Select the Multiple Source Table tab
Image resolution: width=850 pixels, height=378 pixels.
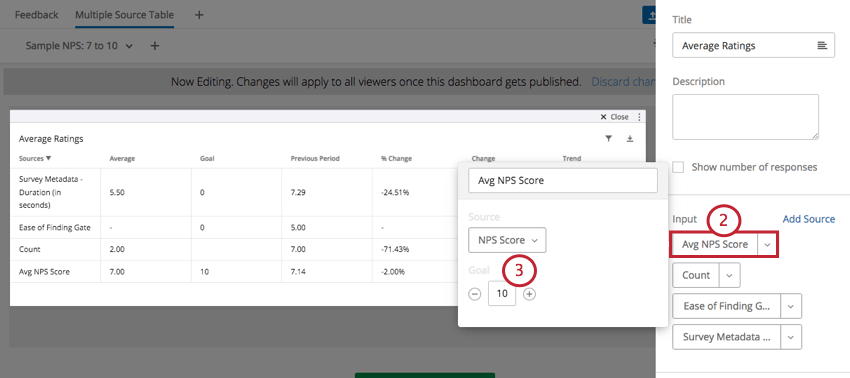(x=125, y=15)
